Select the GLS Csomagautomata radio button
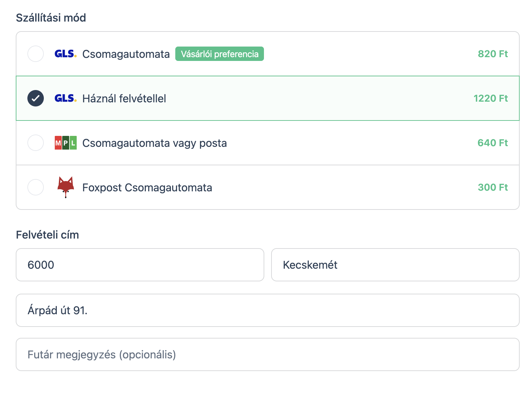 pyautogui.click(x=36, y=54)
